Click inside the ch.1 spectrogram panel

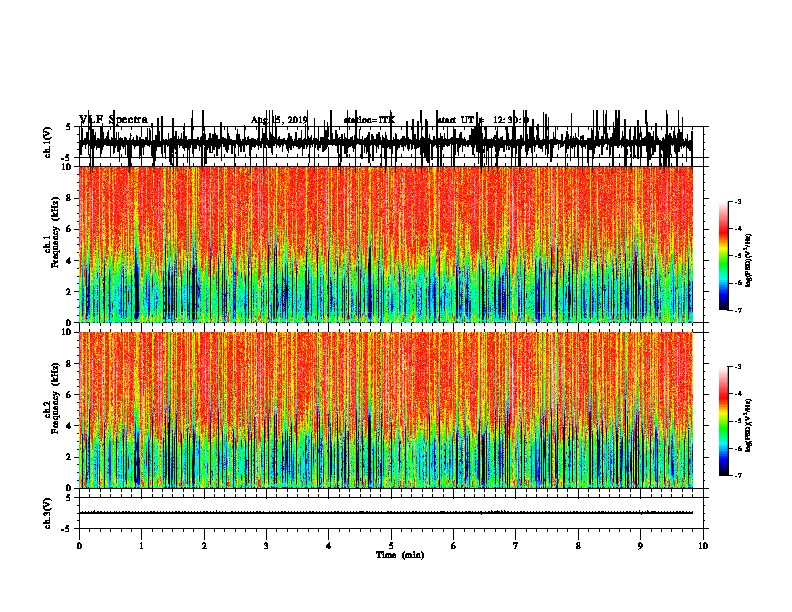[x=386, y=244]
